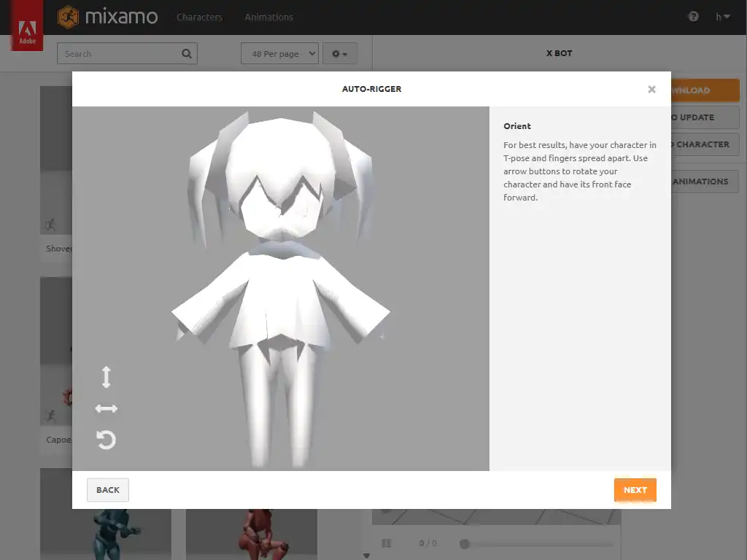Switch to the Animations tab

[268, 17]
